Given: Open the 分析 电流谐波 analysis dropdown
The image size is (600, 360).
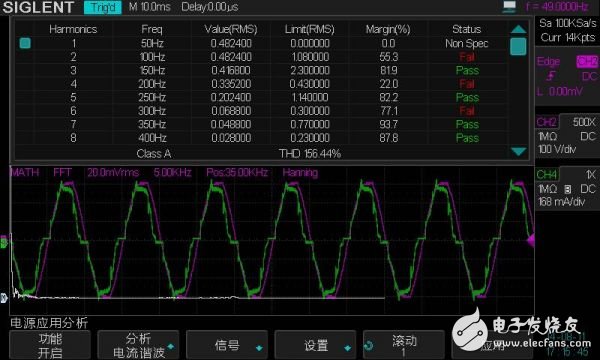Looking at the screenshot, I should click(x=138, y=345).
